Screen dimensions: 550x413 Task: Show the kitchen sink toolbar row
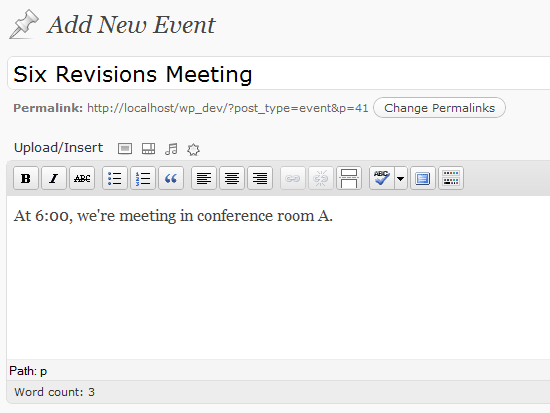[x=451, y=178]
